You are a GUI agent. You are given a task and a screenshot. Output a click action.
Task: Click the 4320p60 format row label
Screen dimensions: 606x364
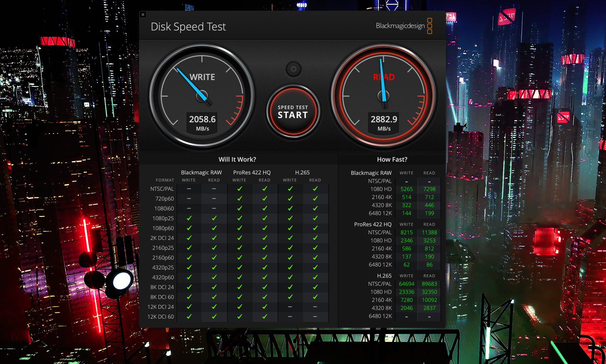click(x=163, y=277)
